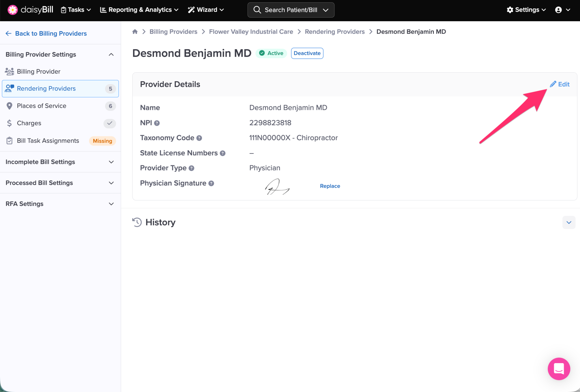Click the Provider Type help icon

click(191, 168)
